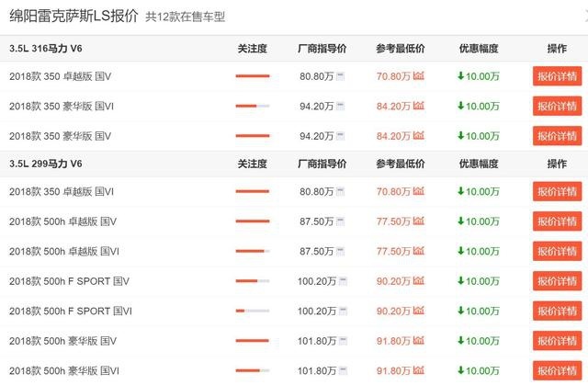Select lowest price 70.80万 for 350 卓越版 国V
Screen dimensions: 588x385
(x=393, y=76)
